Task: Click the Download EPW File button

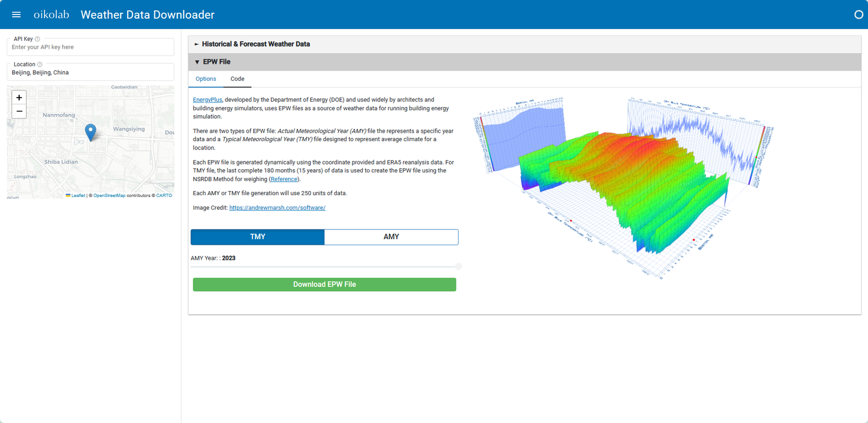Action: 324,284
